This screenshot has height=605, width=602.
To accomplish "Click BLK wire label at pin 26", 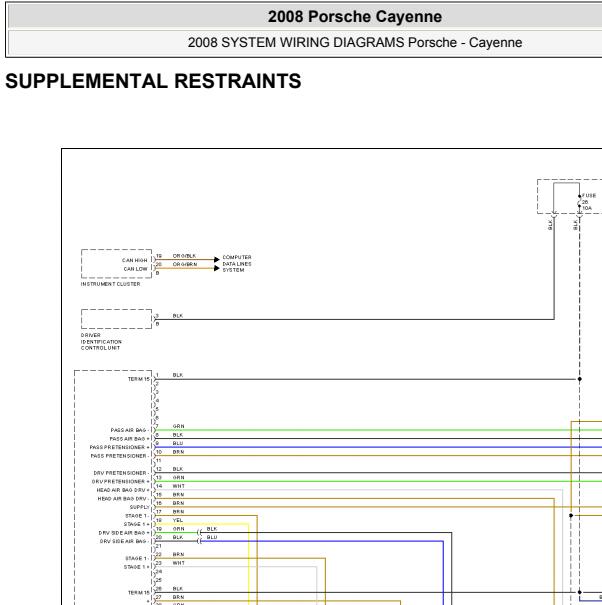I will 178,589.
